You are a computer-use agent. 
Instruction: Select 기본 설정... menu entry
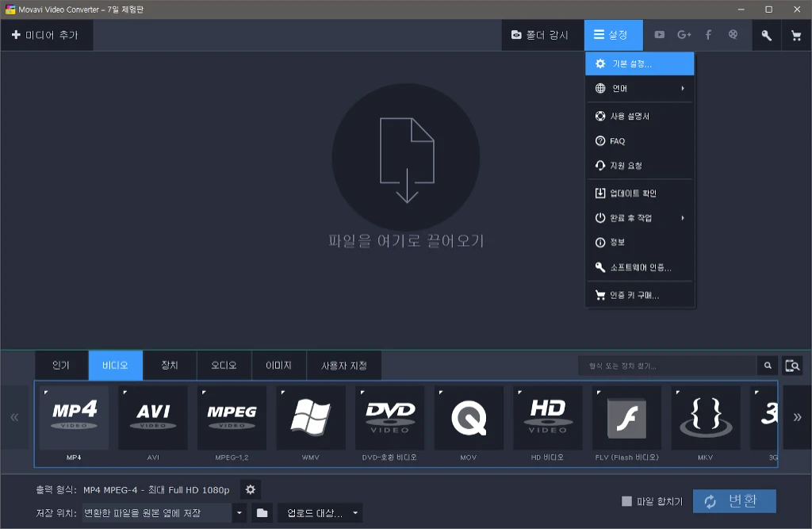pos(640,63)
